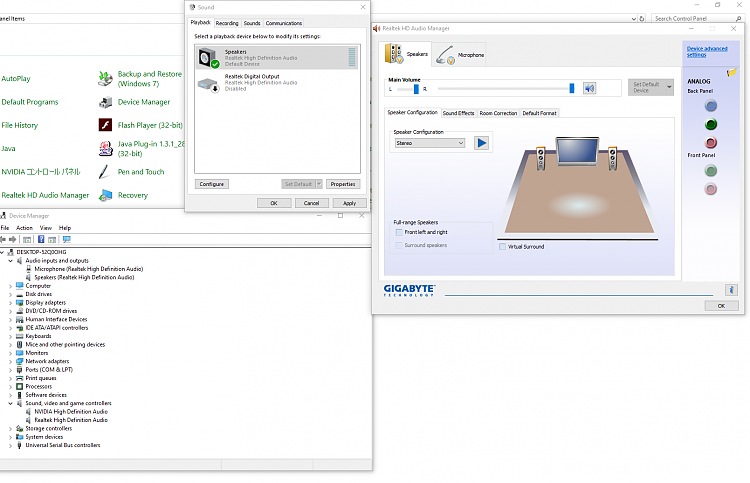Switch to the Room Correction tab
Viewport: 750px width, 483px height.
tap(498, 113)
